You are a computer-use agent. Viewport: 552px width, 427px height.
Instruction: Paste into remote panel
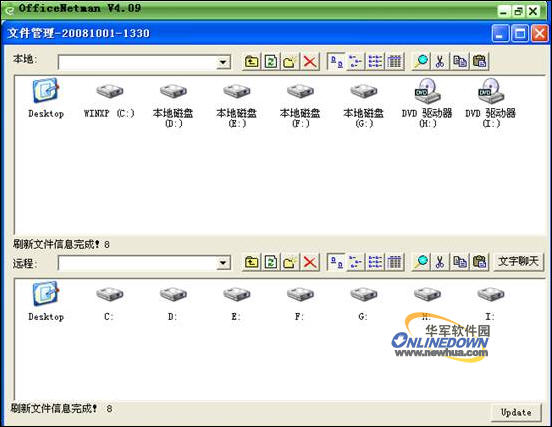479,262
